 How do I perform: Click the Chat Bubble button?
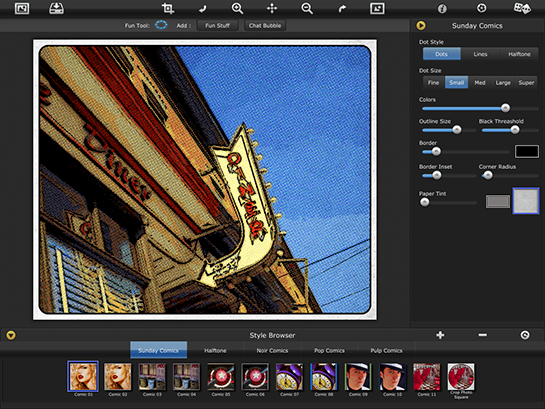(x=265, y=25)
